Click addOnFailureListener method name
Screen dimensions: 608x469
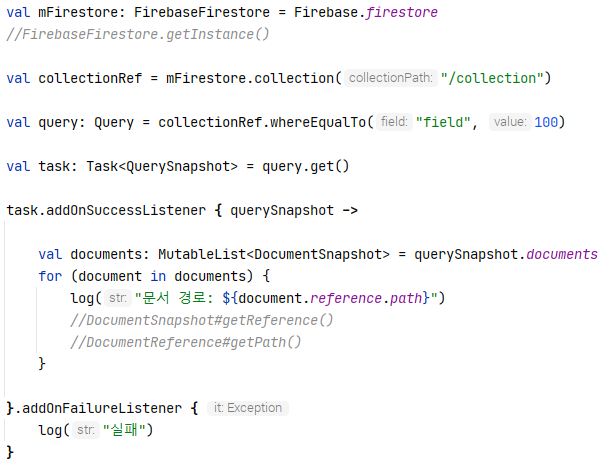tap(102, 408)
